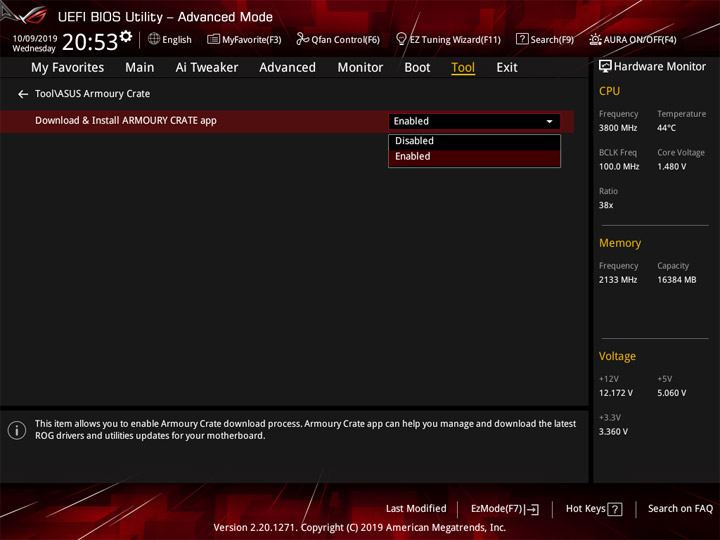Image resolution: width=720 pixels, height=540 pixels.
Task: Click BCLK Freq value 100.0 MHz
Action: coord(619,167)
